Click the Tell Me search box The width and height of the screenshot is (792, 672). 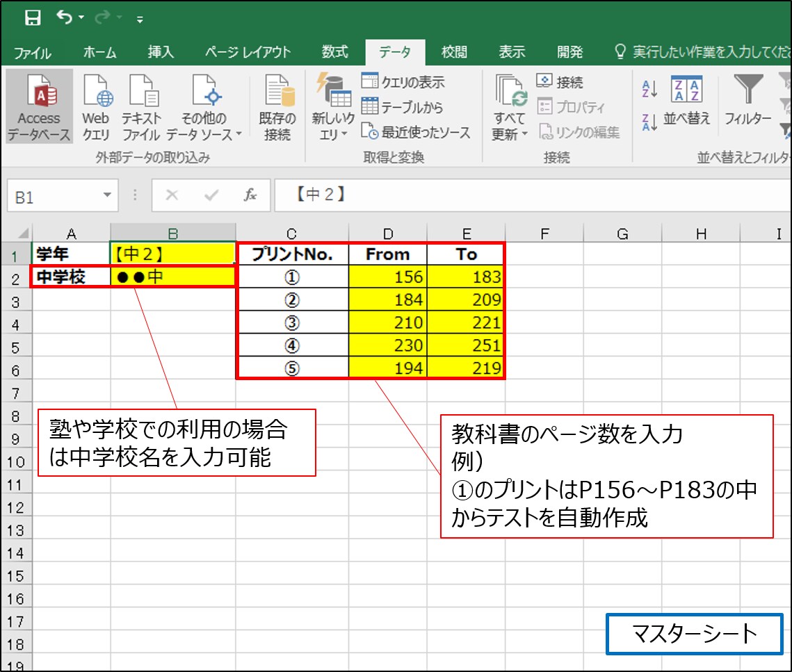point(702,52)
